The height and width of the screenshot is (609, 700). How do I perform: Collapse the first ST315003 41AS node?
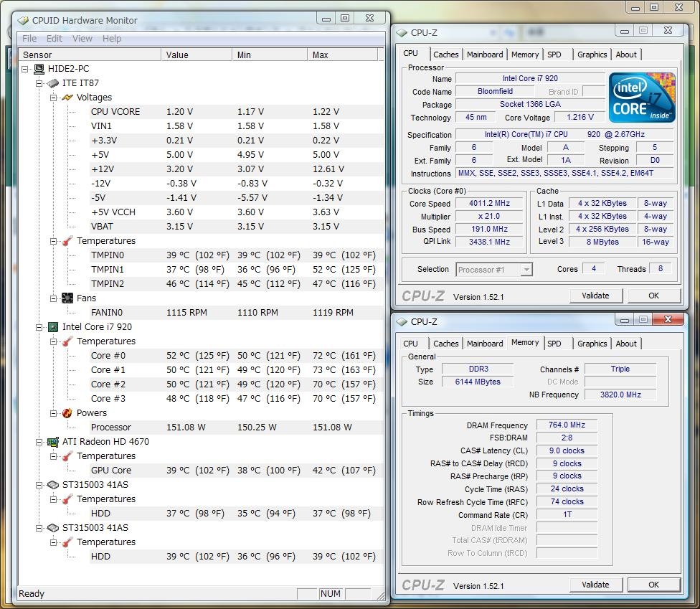point(39,484)
